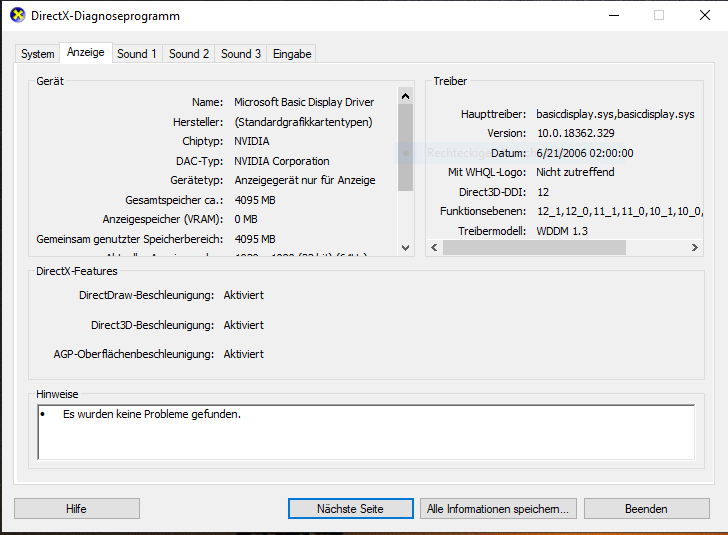728x535 pixels.
Task: Click Gemeinsam genutzter Speicherbereich value
Action: [x=255, y=239]
